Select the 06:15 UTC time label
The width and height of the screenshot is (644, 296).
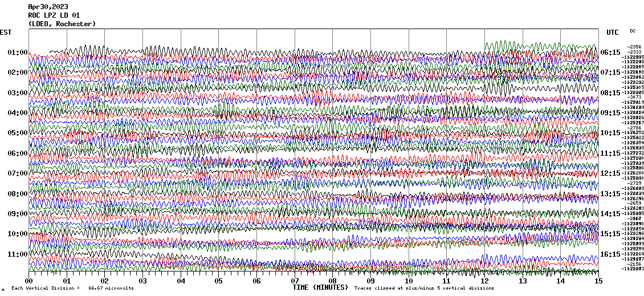pyautogui.click(x=610, y=52)
